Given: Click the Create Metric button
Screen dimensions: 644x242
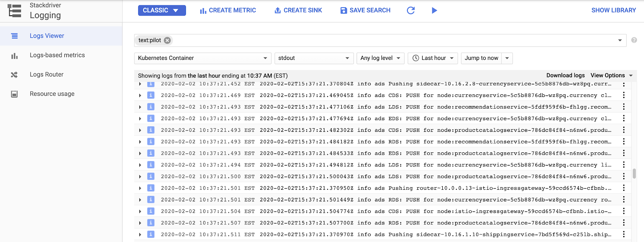Looking at the screenshot, I should click(228, 10).
